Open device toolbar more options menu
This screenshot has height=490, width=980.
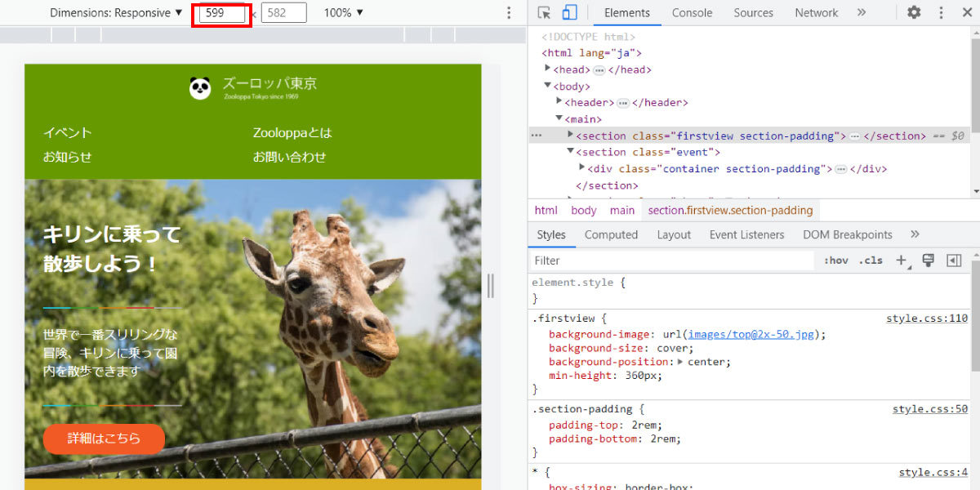(509, 13)
